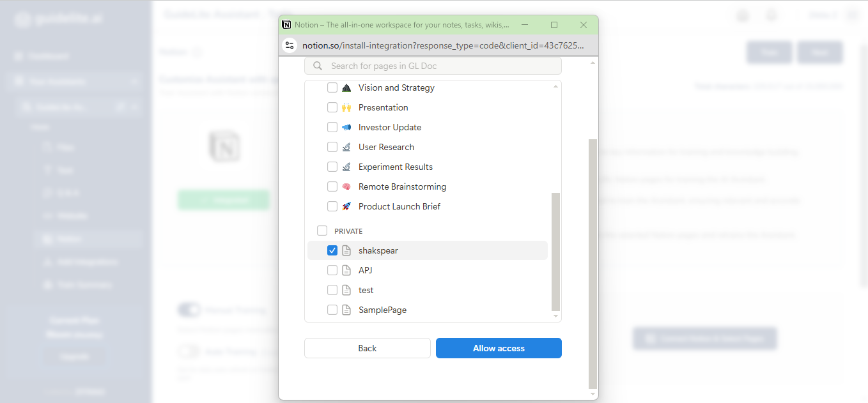Click the page icon beside test

tap(346, 290)
